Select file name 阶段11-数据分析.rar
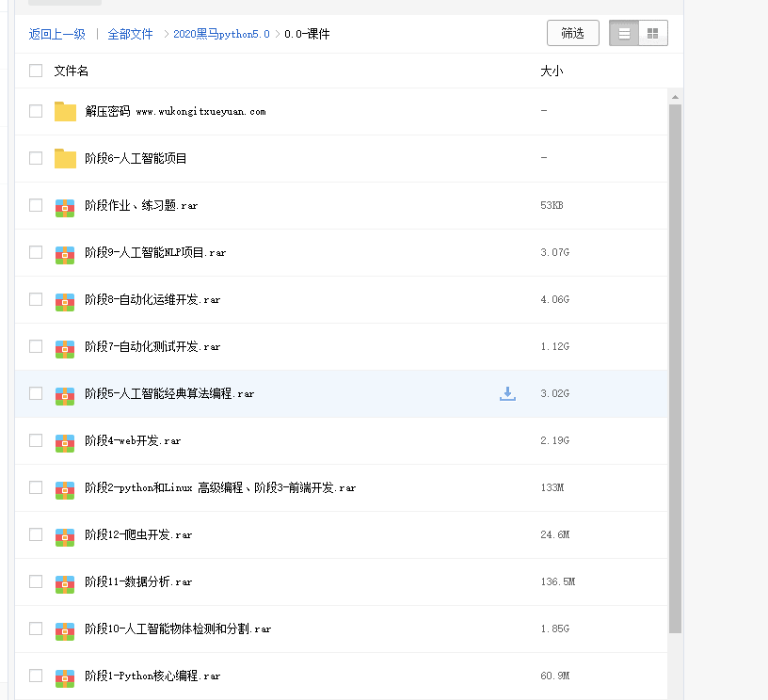 [x=138, y=581]
